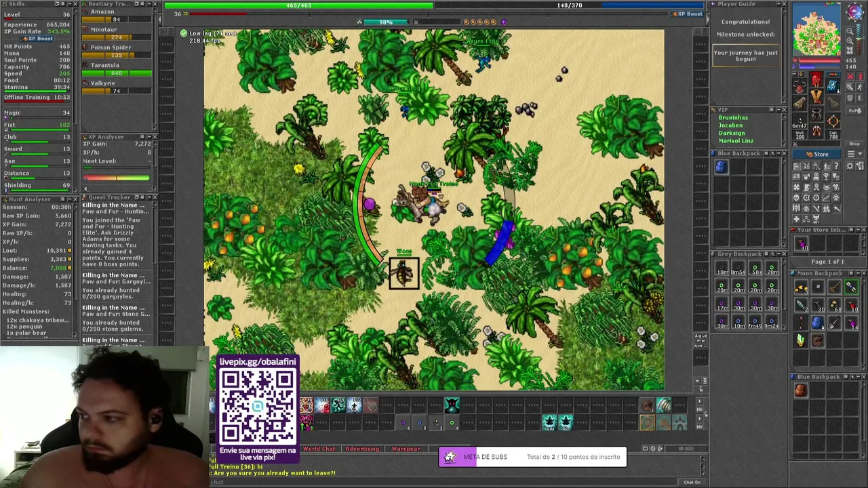This screenshot has height=488, width=868.
Task: Collapse the XP Analyser panel
Action: tap(149, 137)
